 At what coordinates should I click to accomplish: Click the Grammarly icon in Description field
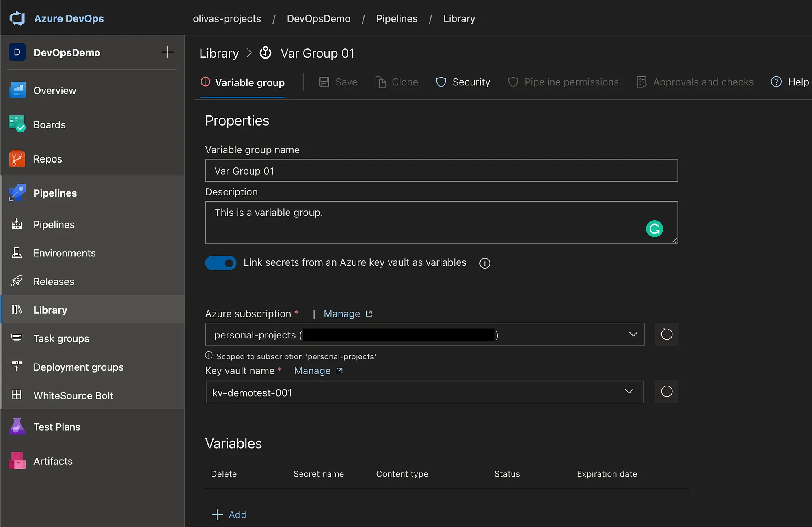pos(654,229)
